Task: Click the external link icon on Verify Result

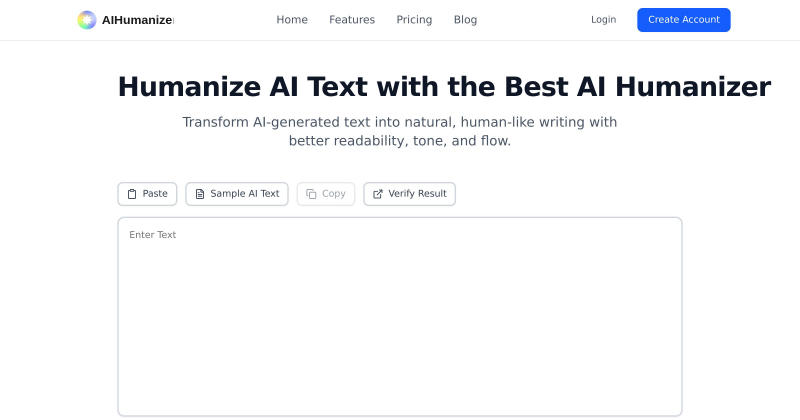Action: point(378,194)
